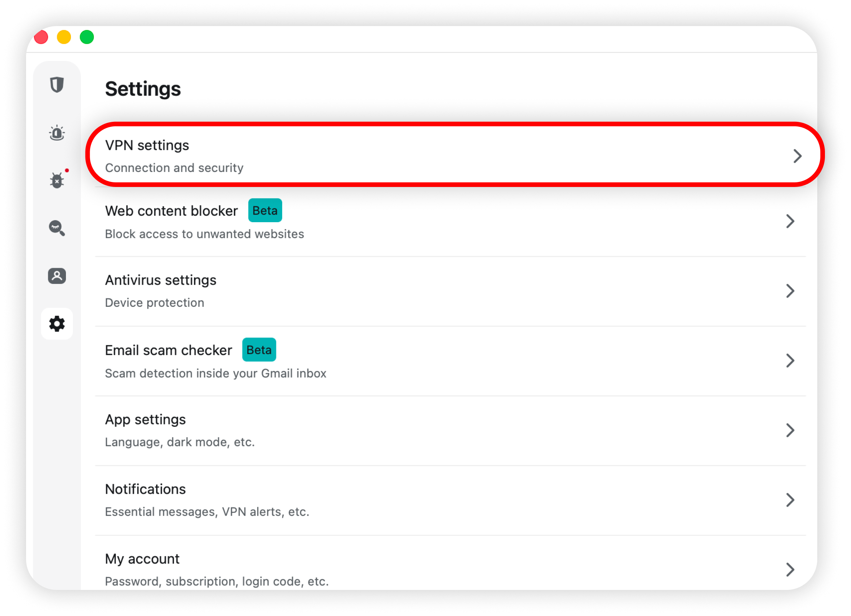This screenshot has height=616, width=851.
Task: Open Web content blocker title
Action: 171,211
